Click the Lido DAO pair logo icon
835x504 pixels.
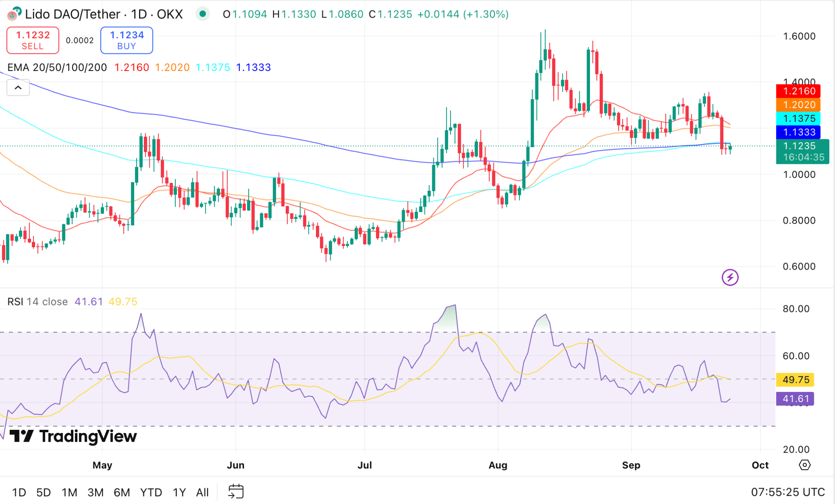point(13,14)
